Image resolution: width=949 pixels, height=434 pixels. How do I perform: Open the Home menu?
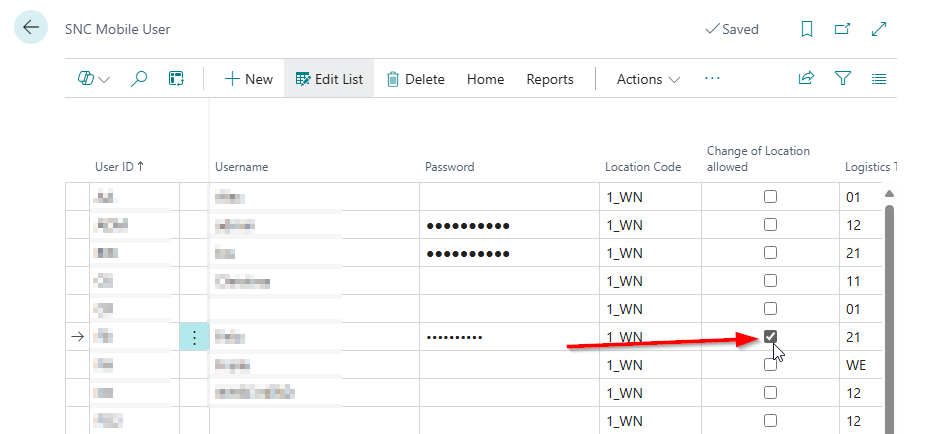click(485, 79)
